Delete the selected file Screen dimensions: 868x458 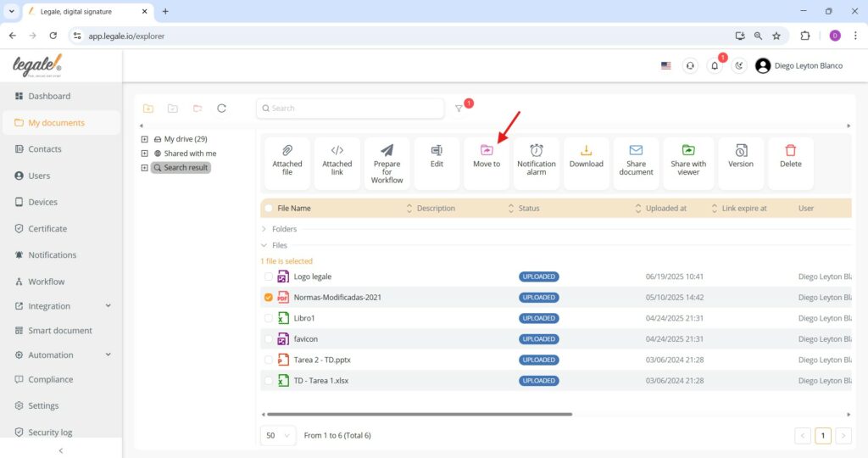(x=791, y=162)
